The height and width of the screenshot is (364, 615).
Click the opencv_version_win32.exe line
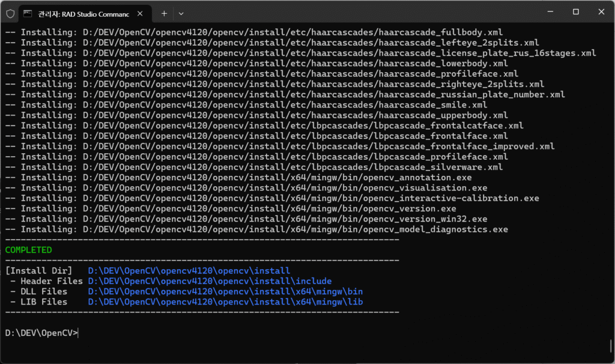click(246, 219)
